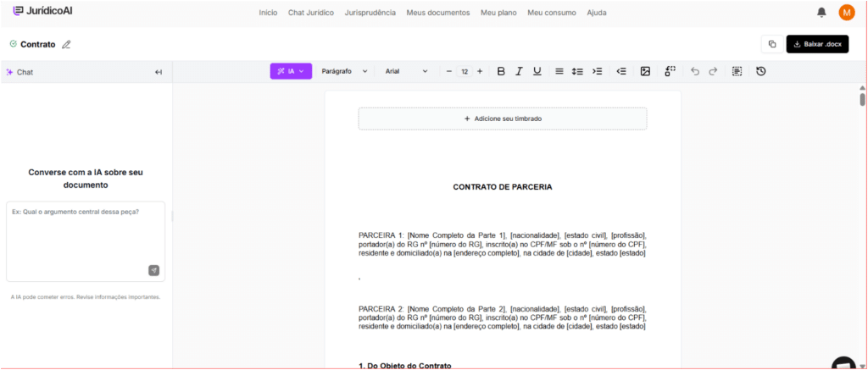Open Meu plano
Image resolution: width=868 pixels, height=370 pixels.
click(498, 13)
